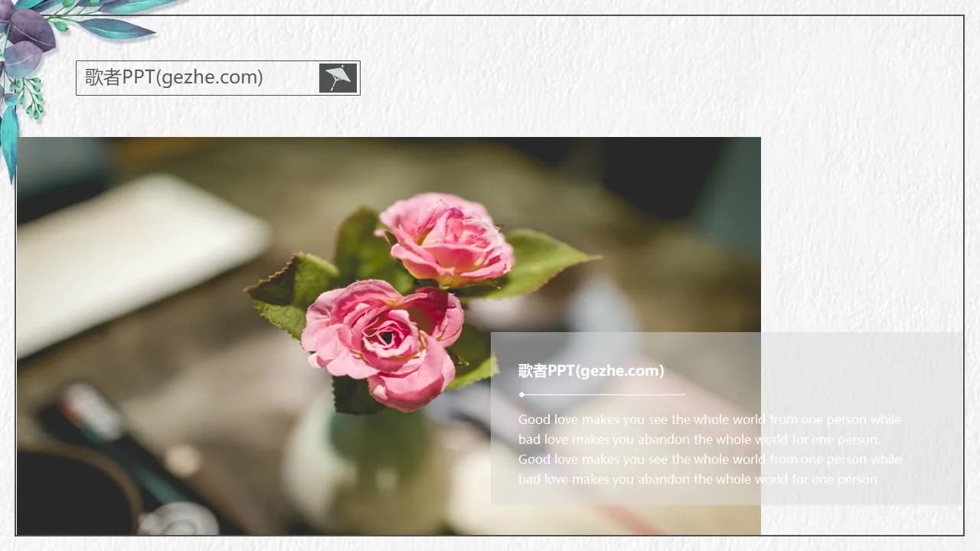This screenshot has height=551, width=980.
Task: Click the diamond marker at the divider's left end
Action: coord(521,395)
